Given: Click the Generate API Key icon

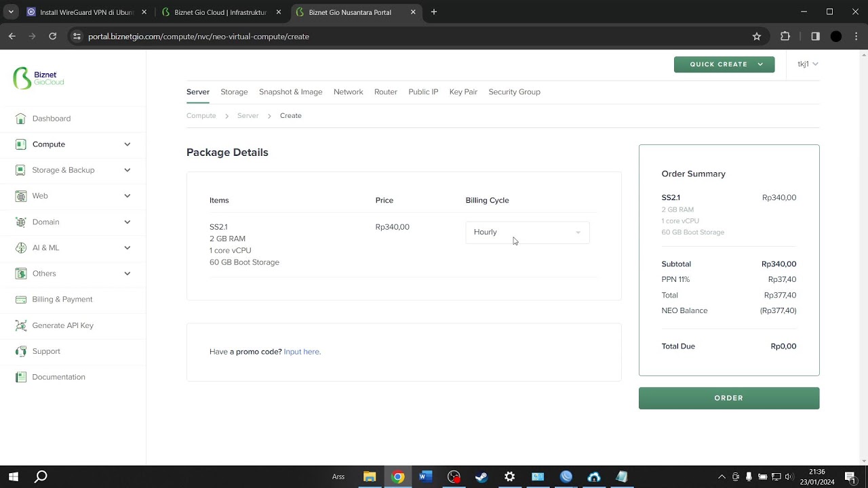Looking at the screenshot, I should (x=20, y=325).
